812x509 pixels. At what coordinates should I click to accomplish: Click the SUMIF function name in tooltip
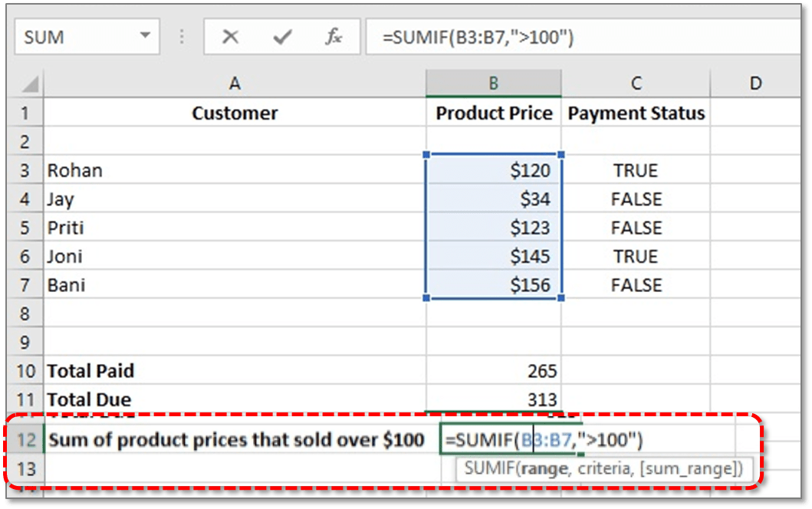(489, 468)
